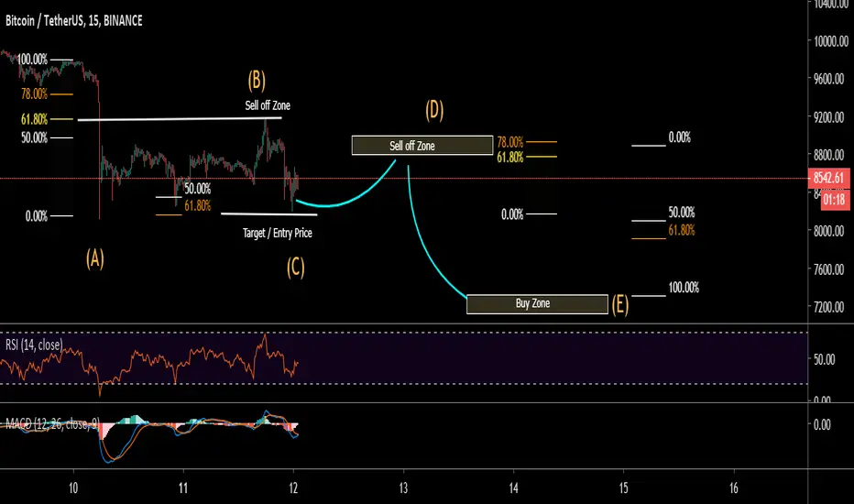This screenshot has height=504, width=854.
Task: Select the (A) wave label
Action: pyautogui.click(x=94, y=258)
